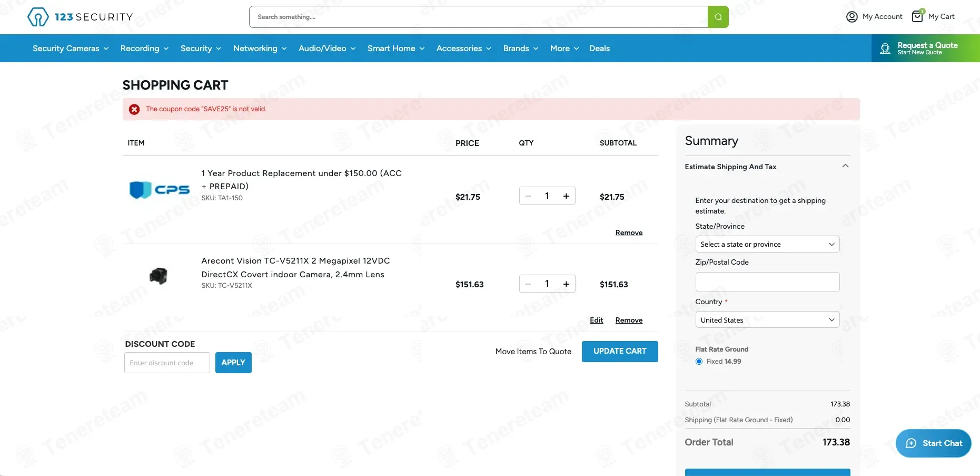This screenshot has height=476, width=980.
Task: Click Request a Quote button
Action: point(925,48)
